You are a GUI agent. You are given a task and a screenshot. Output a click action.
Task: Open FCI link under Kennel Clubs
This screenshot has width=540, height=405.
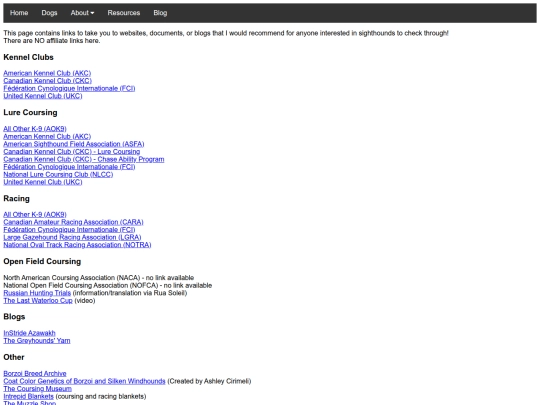(x=69, y=88)
